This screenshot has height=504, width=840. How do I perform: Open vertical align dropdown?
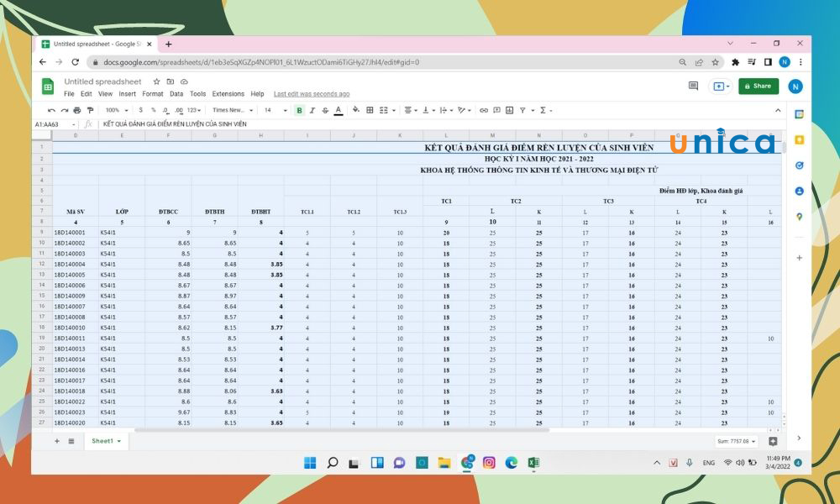pos(428,110)
